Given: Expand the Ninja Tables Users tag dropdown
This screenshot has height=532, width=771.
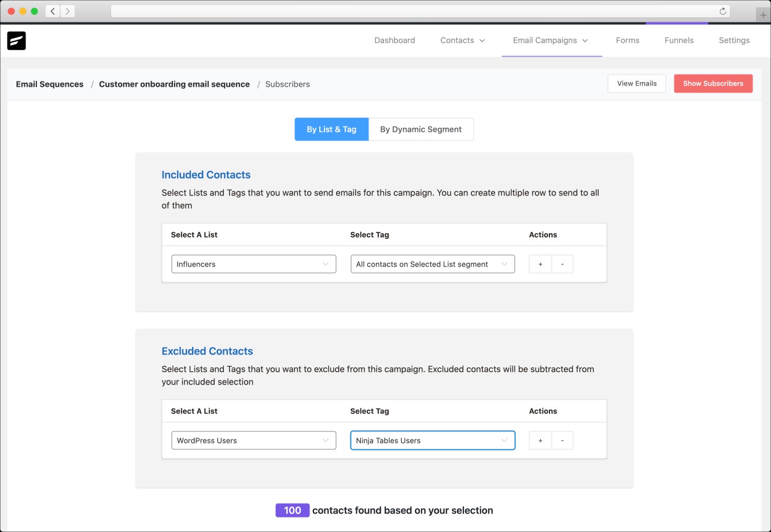Looking at the screenshot, I should pyautogui.click(x=432, y=441).
